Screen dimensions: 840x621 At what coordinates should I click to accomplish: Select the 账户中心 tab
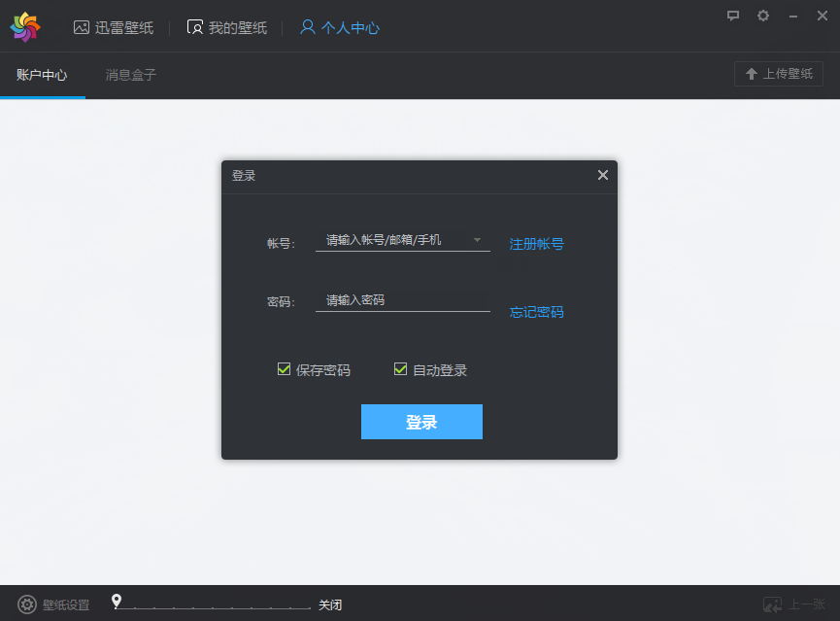(x=43, y=74)
